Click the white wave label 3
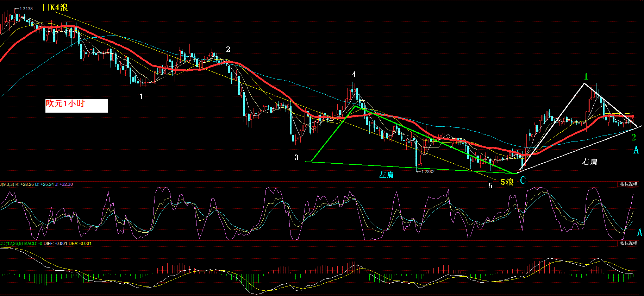This screenshot has height=296, width=644. [296, 158]
